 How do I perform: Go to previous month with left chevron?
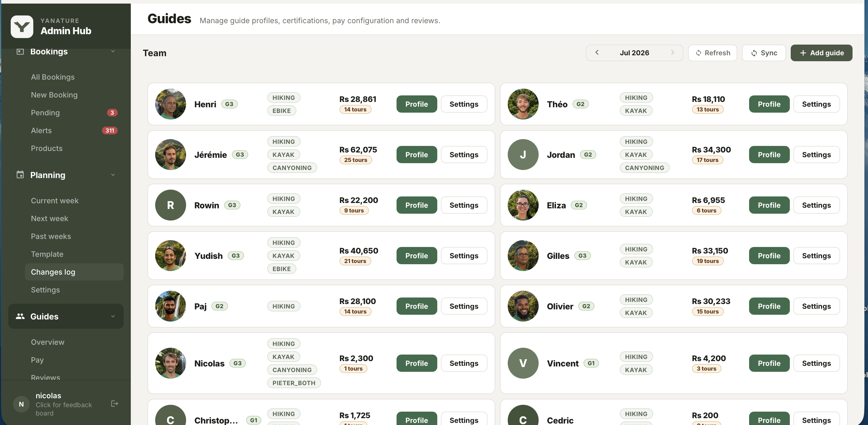click(597, 53)
